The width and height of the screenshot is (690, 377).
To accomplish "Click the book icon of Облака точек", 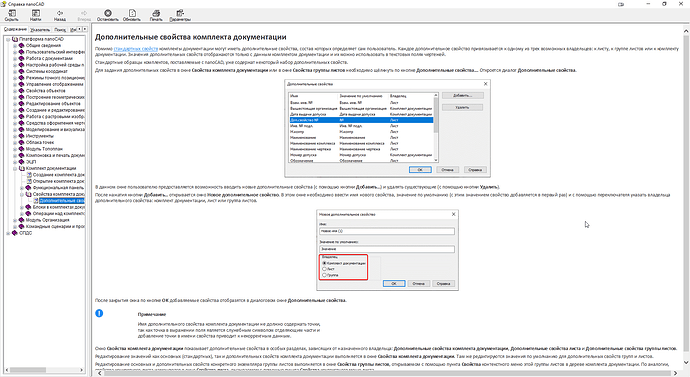I will (x=22, y=142).
